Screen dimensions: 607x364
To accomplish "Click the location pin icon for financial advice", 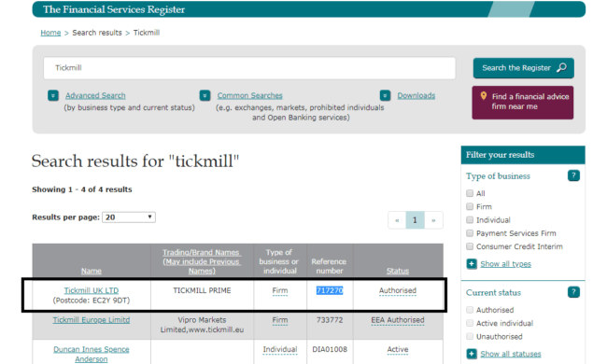I will 484,95.
